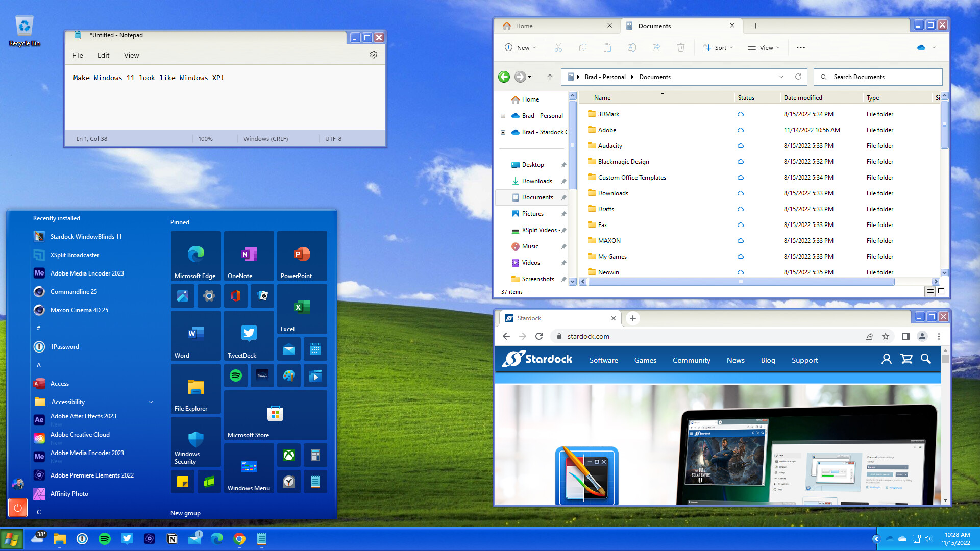The width and height of the screenshot is (980, 551).
Task: Click the Microsoft Edge pinned icon
Action: [195, 257]
